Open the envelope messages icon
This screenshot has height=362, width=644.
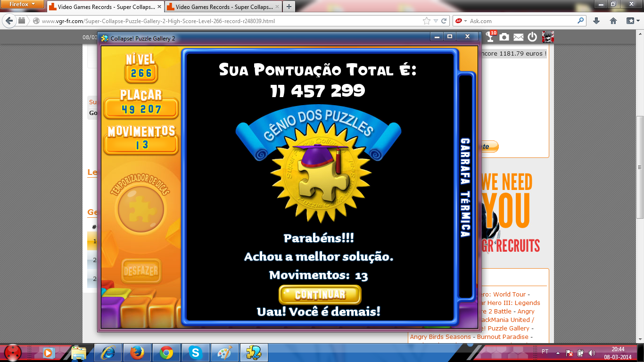coord(518,37)
